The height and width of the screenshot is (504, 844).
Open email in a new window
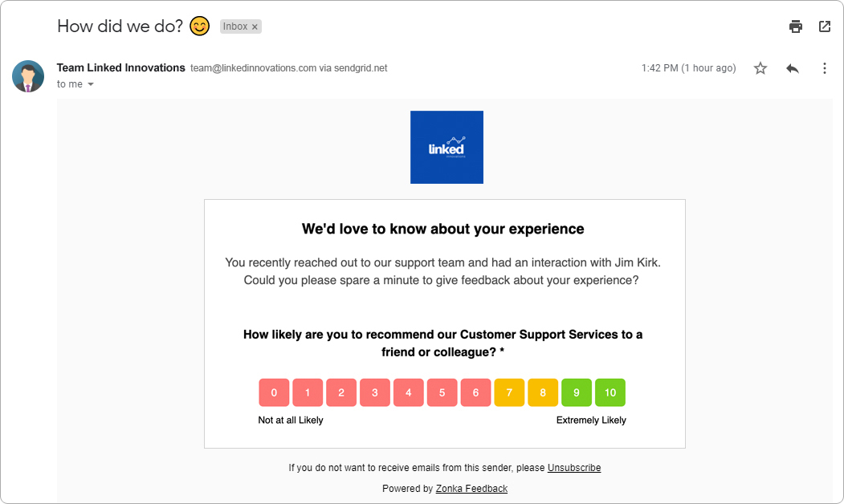[824, 26]
